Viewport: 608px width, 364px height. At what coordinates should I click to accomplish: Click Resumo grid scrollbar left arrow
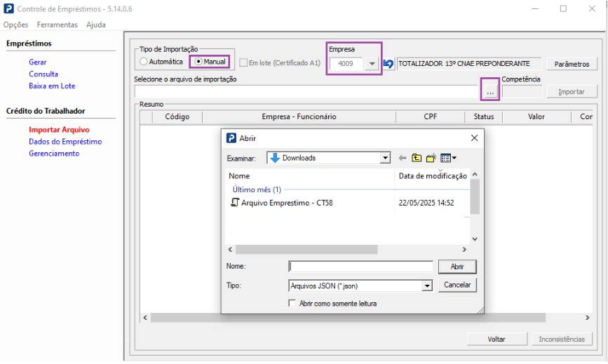145,318
